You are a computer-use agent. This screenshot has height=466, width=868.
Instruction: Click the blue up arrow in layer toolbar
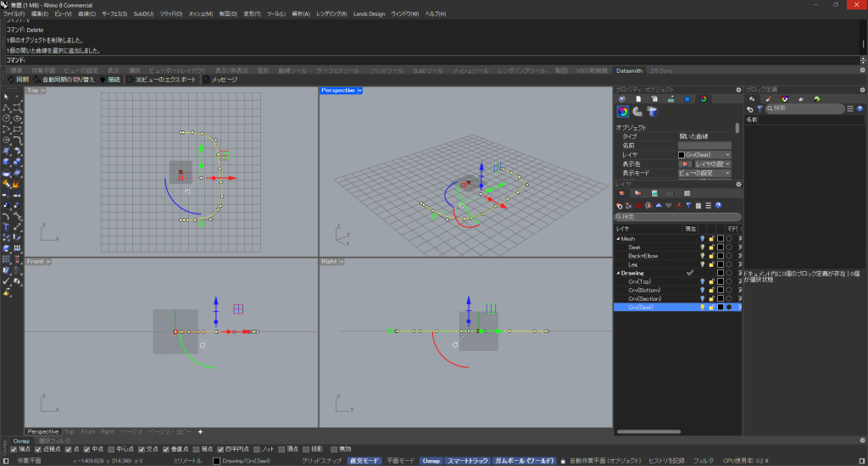[659, 205]
